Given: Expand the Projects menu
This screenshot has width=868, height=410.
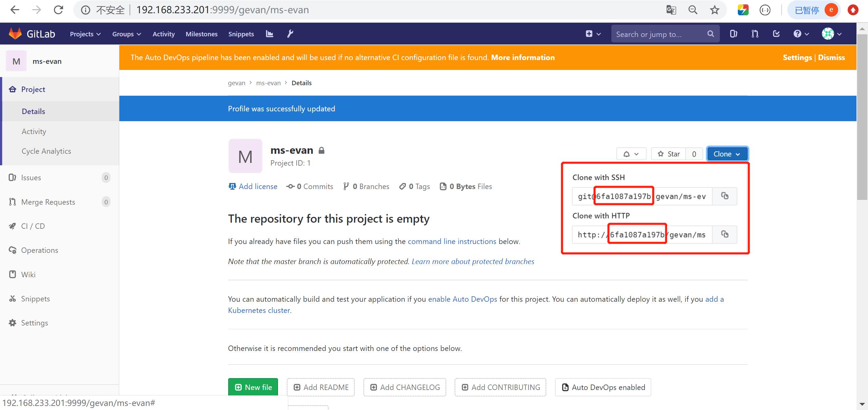Looking at the screenshot, I should [x=85, y=34].
